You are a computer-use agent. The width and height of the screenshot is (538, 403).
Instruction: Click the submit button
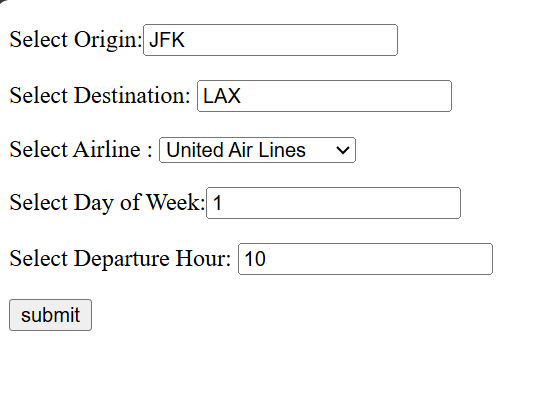coord(50,315)
